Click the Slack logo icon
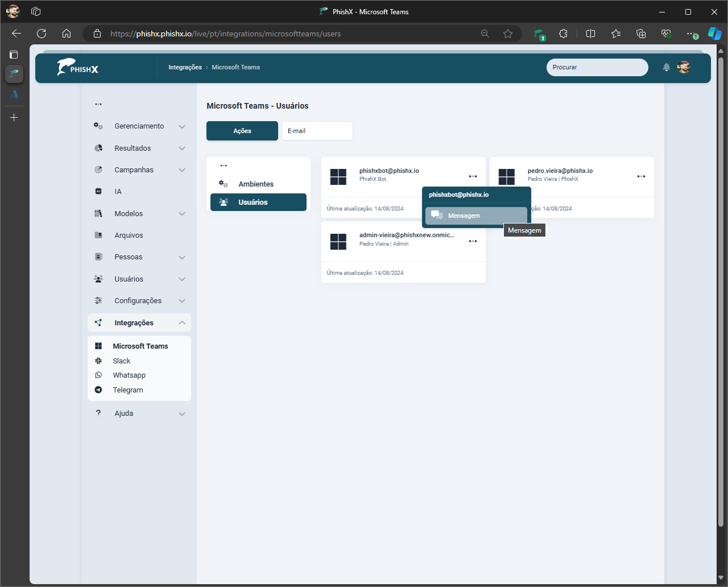728x587 pixels. tap(98, 361)
